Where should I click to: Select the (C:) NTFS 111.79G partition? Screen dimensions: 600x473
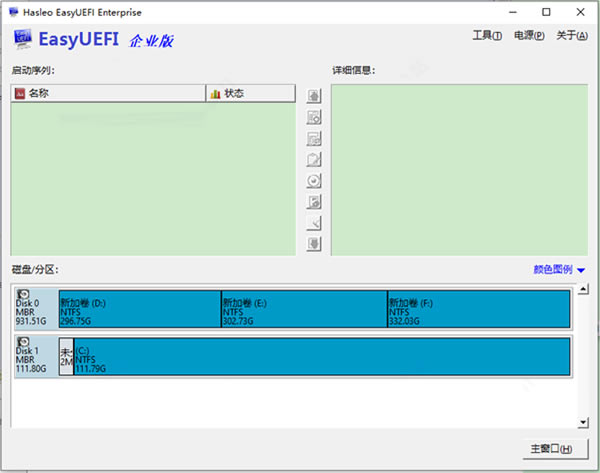pos(322,357)
